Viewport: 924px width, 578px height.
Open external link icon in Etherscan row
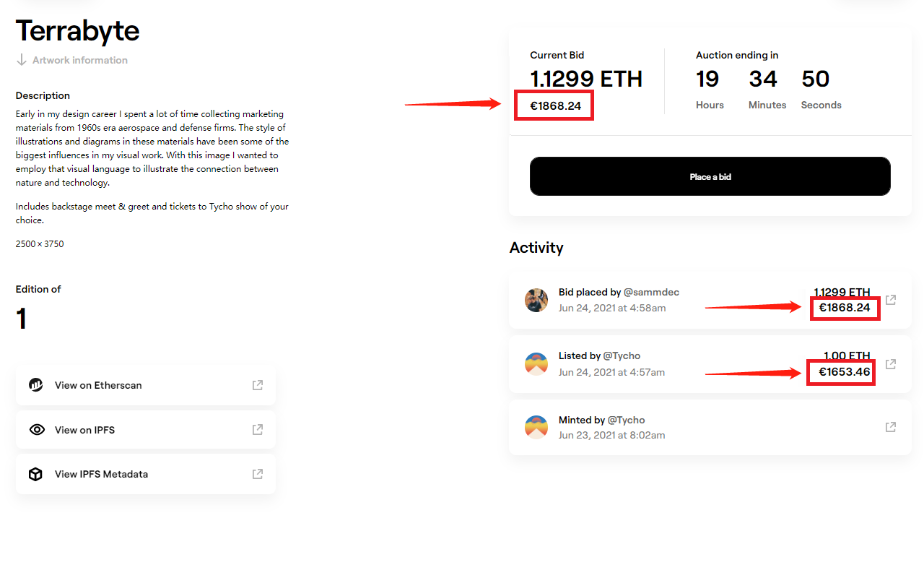[258, 385]
